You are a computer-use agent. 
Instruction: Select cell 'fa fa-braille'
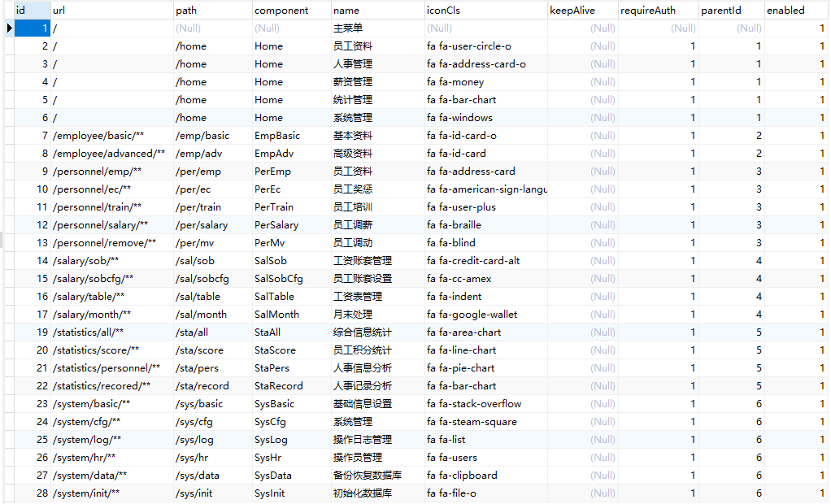486,225
